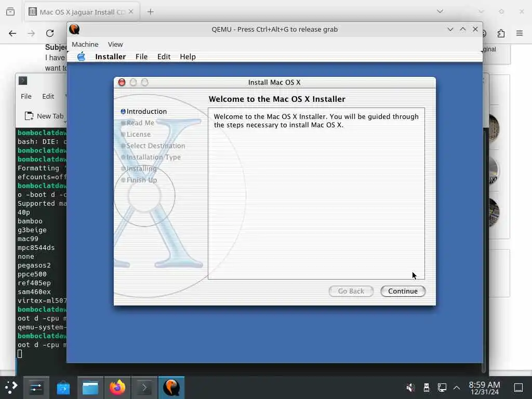
Task: Open a new Firefox tab with the plus button
Action: click(x=151, y=12)
